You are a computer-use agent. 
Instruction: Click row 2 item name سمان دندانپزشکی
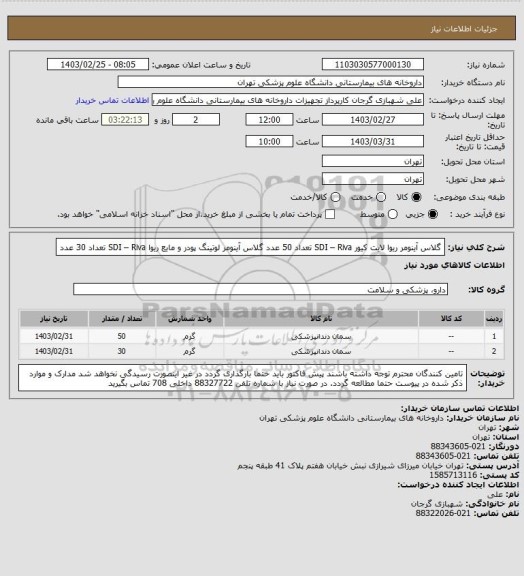[x=321, y=352]
